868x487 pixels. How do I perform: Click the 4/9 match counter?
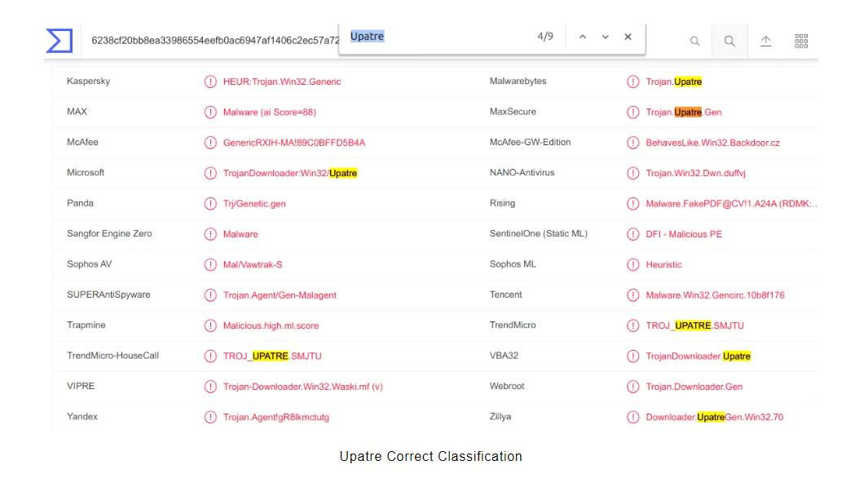545,36
